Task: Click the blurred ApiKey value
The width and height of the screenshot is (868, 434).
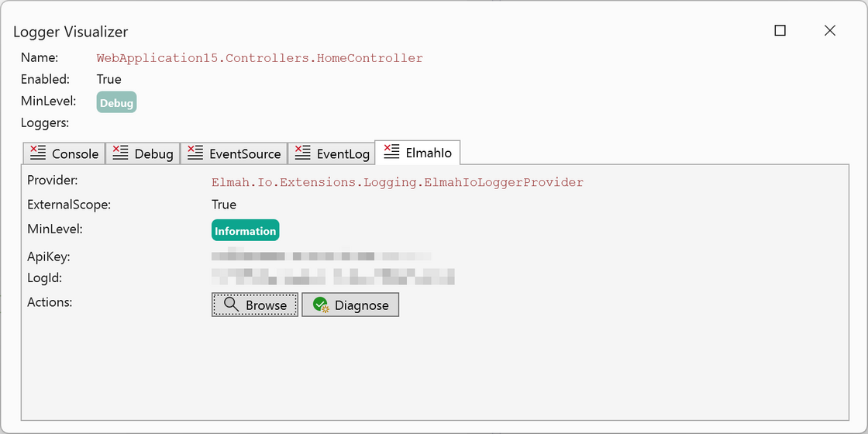Action: 321,256
